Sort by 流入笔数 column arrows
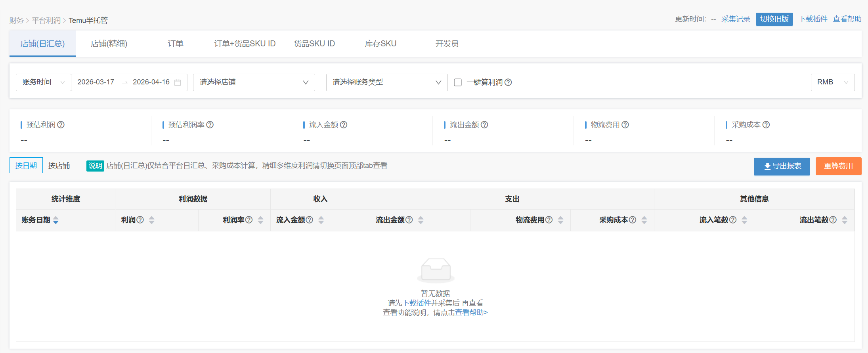 point(744,220)
